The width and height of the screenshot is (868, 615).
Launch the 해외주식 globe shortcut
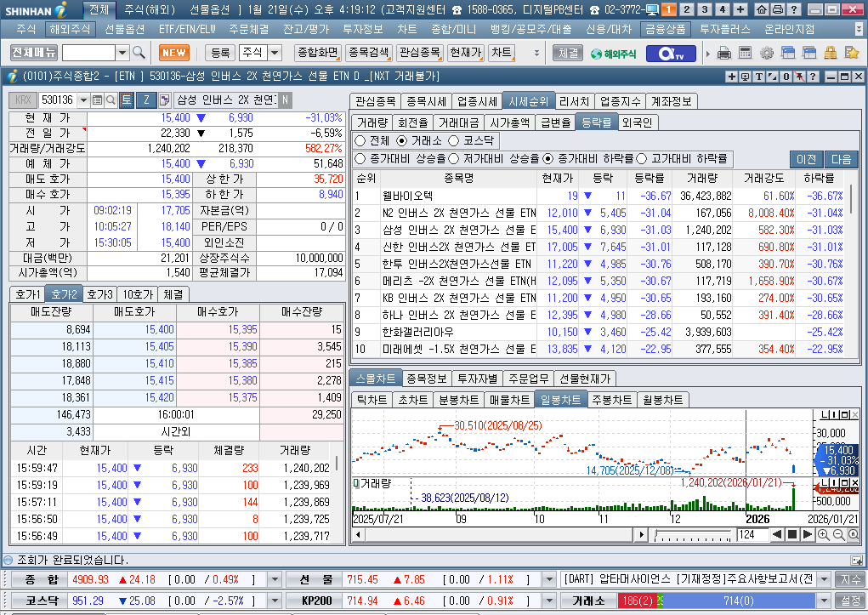(x=613, y=54)
